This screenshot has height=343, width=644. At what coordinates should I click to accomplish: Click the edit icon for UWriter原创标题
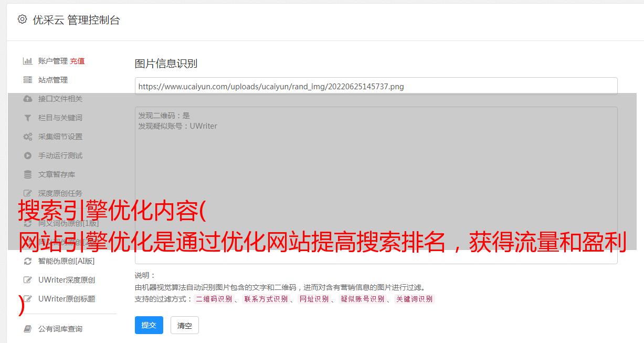tap(28, 299)
